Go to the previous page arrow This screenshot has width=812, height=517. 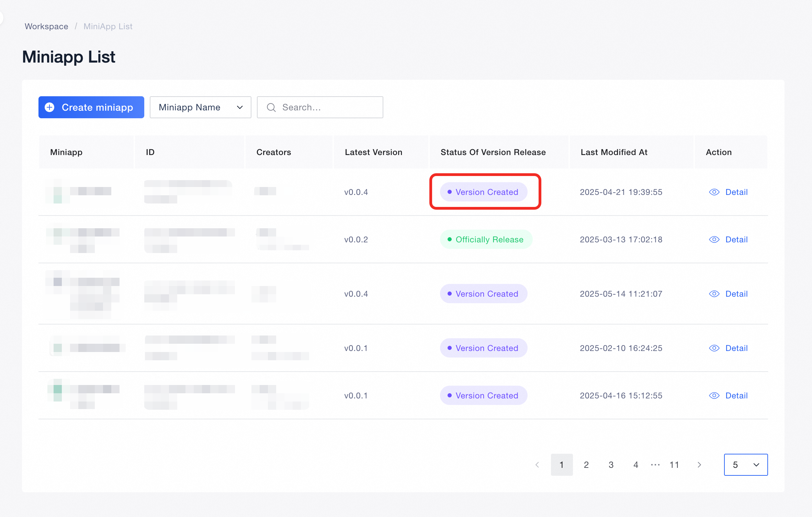(537, 465)
